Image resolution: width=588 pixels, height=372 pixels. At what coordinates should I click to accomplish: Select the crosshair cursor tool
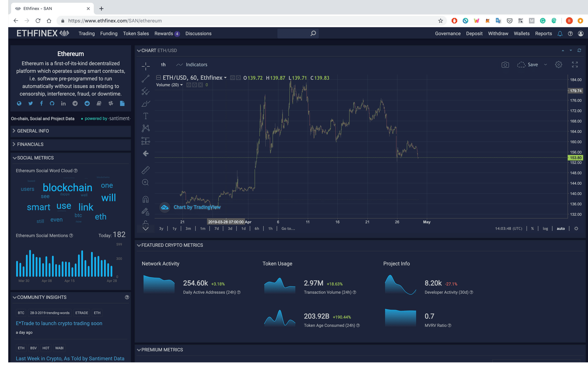(146, 66)
